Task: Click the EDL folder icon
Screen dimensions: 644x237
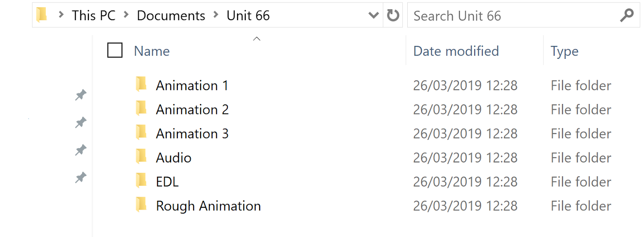Action: pos(141,181)
